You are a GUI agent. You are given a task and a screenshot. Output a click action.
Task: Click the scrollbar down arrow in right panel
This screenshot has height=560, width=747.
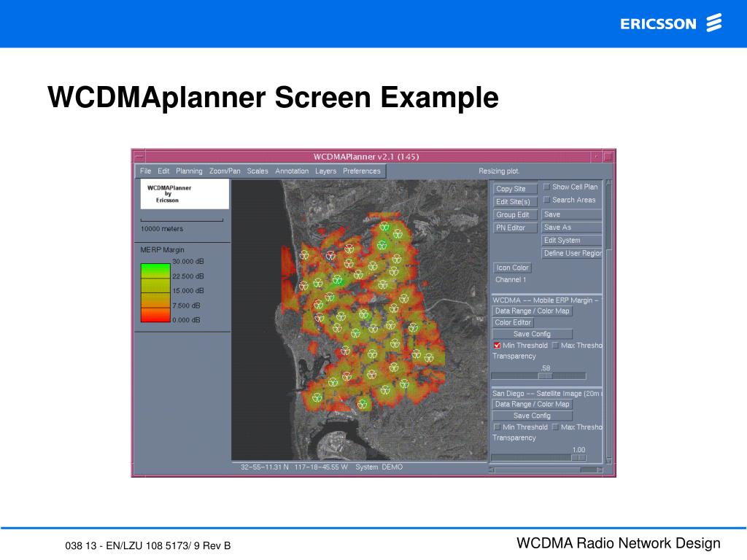(608, 461)
